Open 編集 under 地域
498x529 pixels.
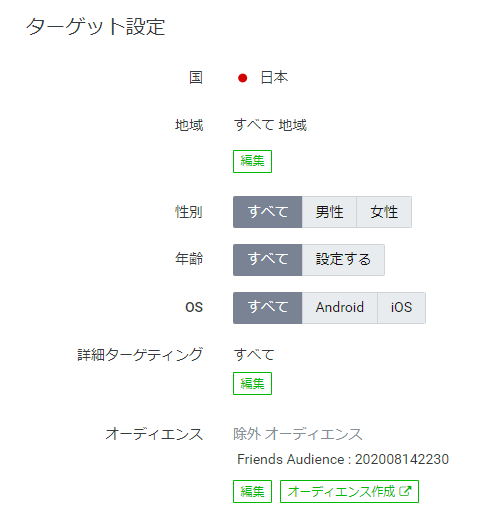coord(252,161)
